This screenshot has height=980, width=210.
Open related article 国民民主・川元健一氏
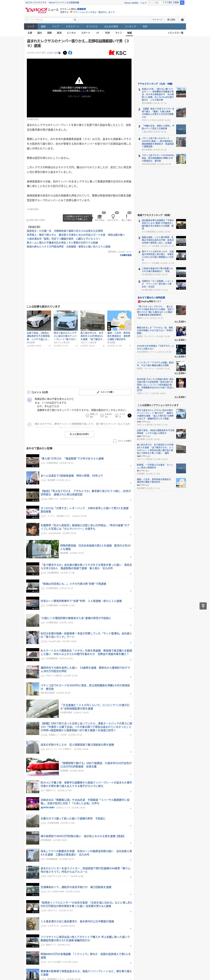(x=65, y=231)
